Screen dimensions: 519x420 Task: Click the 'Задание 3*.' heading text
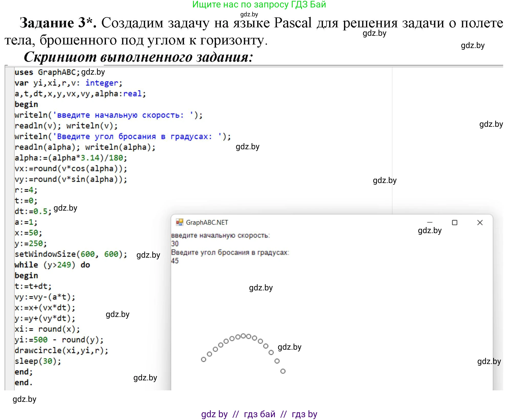pos(58,23)
